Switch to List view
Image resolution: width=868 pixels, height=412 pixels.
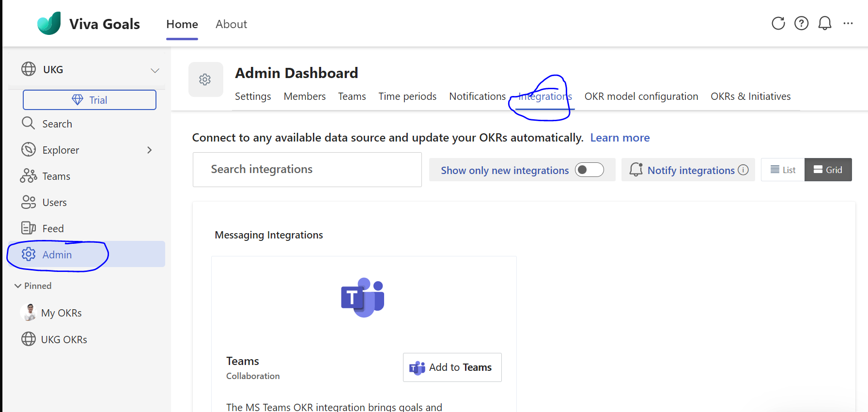783,170
